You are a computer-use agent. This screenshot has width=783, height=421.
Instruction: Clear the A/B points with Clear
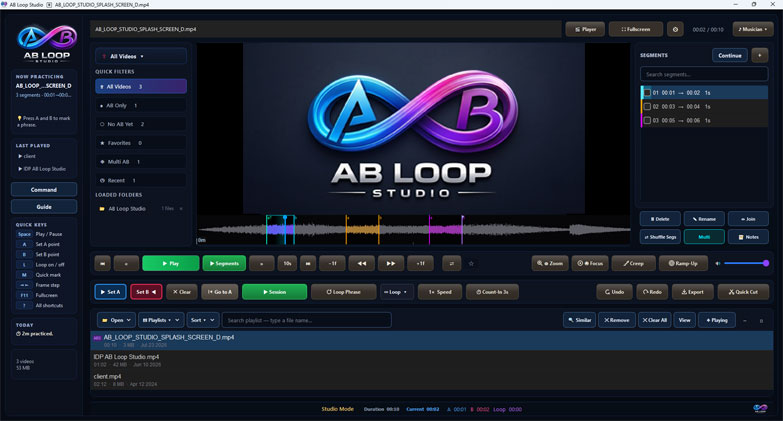(182, 292)
